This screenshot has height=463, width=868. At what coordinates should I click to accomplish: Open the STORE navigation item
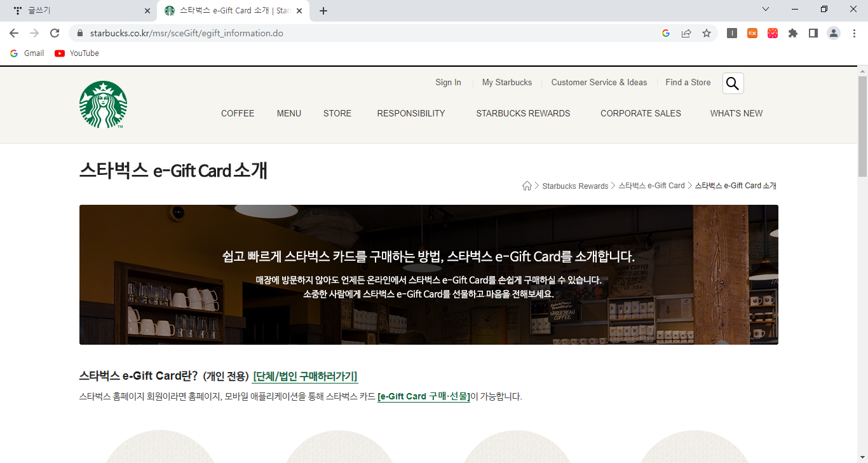337,113
